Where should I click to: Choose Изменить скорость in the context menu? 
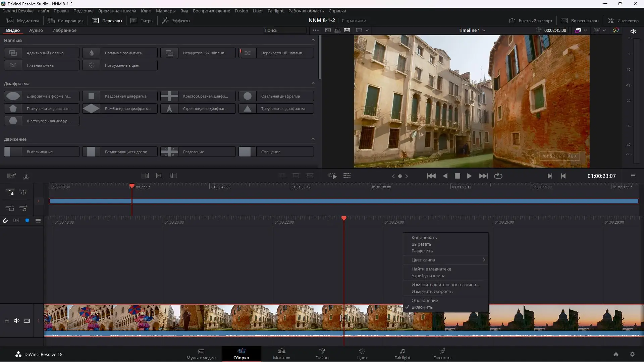[432, 291]
